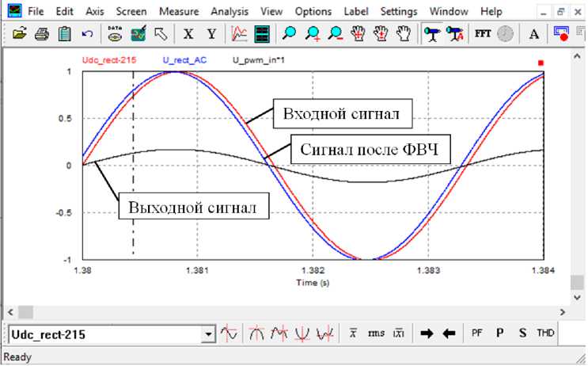This screenshot has width=588, height=366.
Task: Open the Measure menu
Action: [x=179, y=12]
